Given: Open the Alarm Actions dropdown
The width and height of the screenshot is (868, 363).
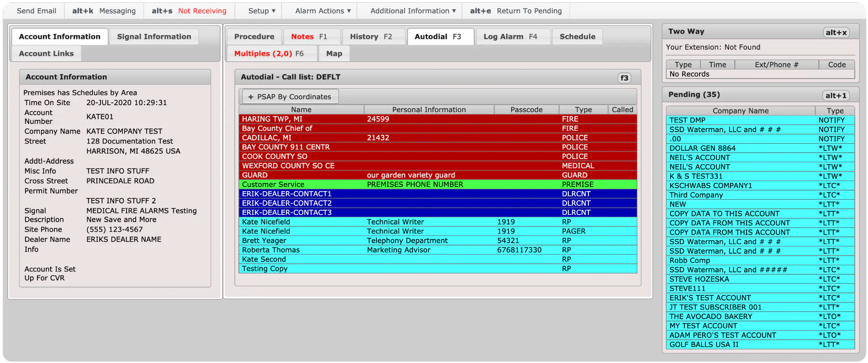Looking at the screenshot, I should tap(323, 11).
